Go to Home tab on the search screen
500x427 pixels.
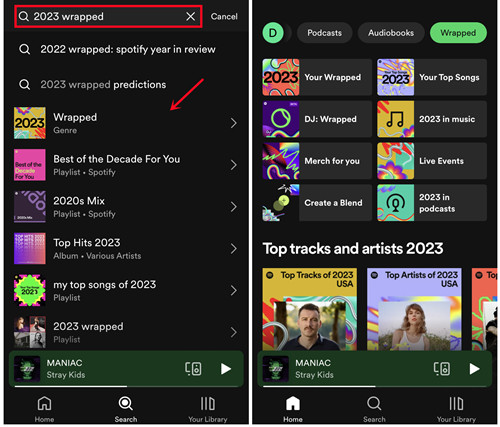pyautogui.click(x=44, y=408)
